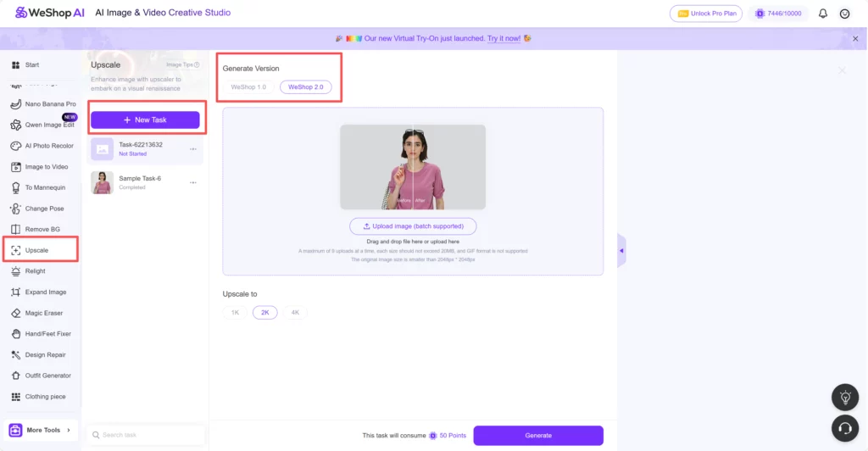868x451 pixels.
Task: Click Upload image (batch supported) button
Action: click(x=413, y=226)
